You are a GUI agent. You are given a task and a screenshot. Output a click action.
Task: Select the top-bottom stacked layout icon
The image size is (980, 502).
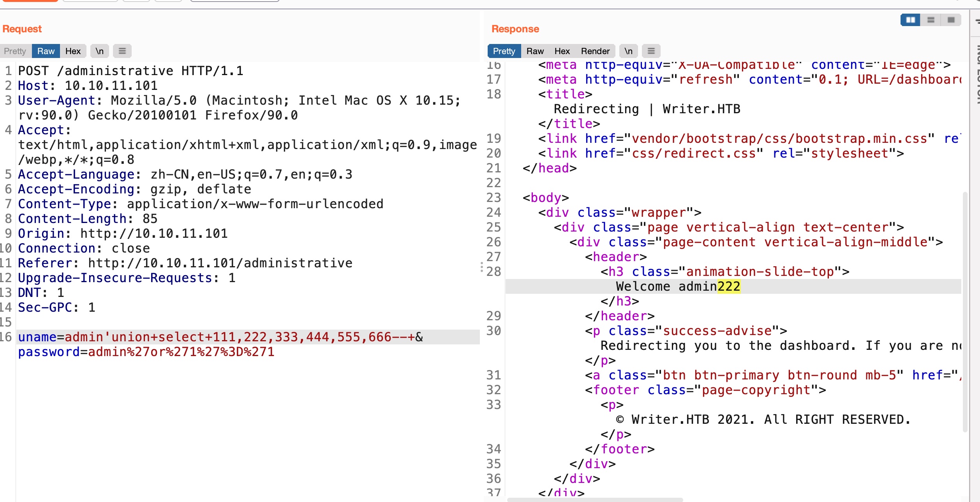pos(931,20)
